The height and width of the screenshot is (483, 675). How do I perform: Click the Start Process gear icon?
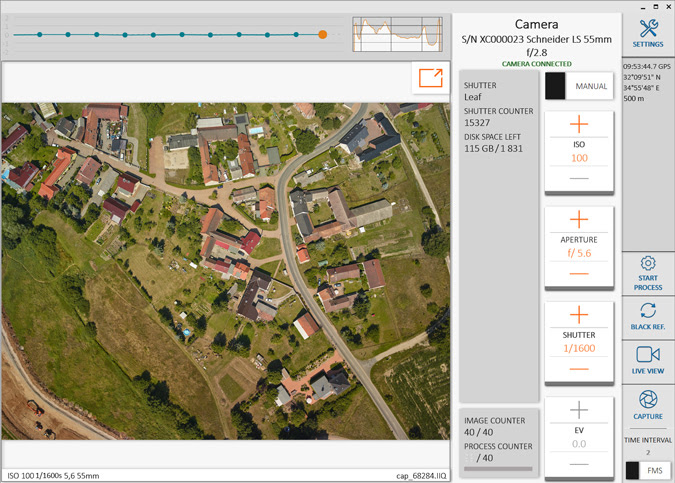(x=648, y=264)
